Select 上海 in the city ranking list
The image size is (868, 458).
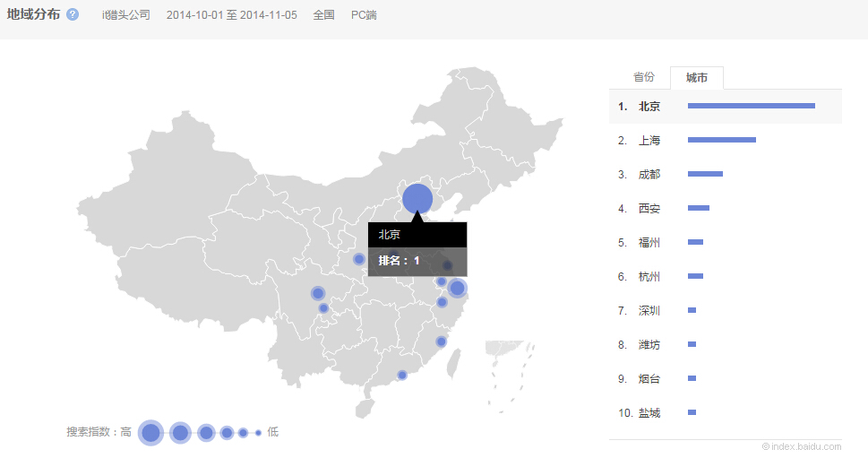(x=649, y=141)
